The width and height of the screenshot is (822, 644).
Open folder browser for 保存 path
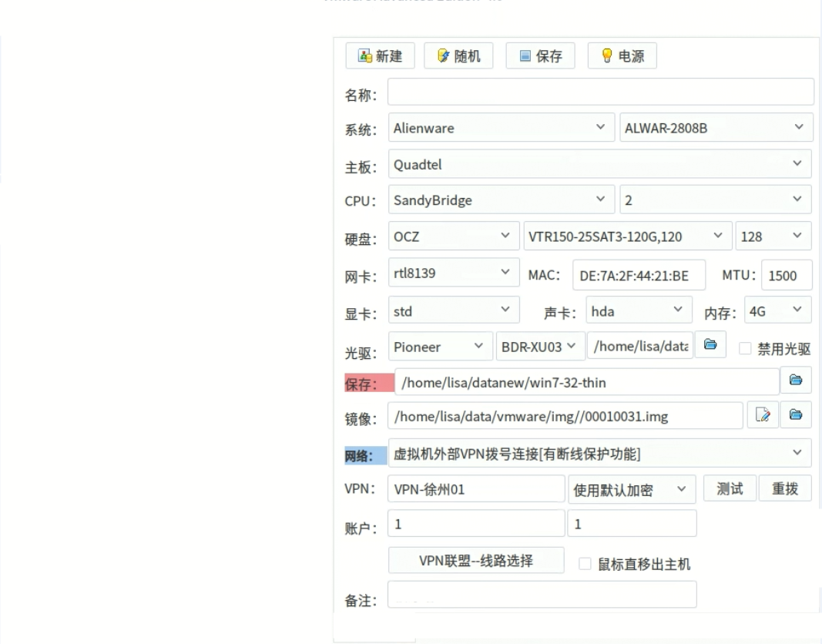797,380
